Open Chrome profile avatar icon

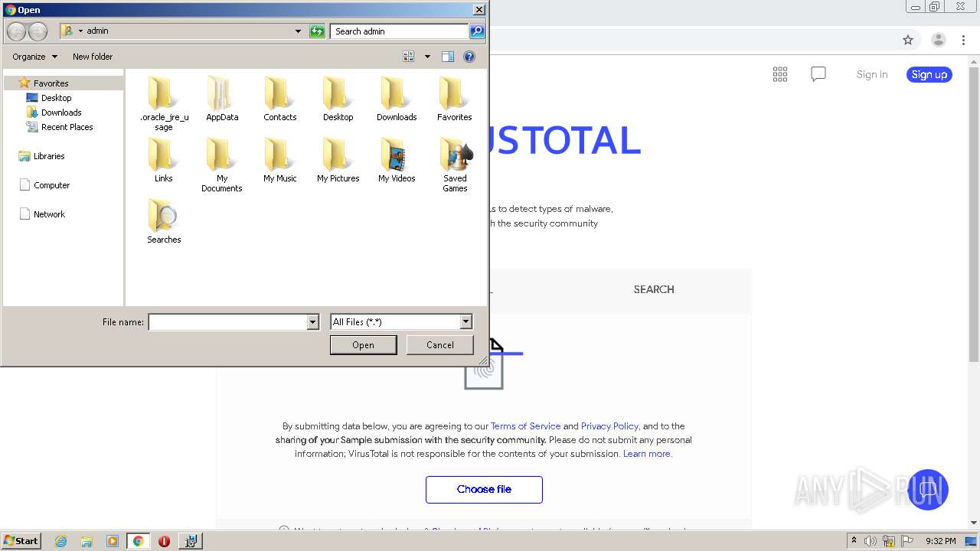tap(938, 40)
